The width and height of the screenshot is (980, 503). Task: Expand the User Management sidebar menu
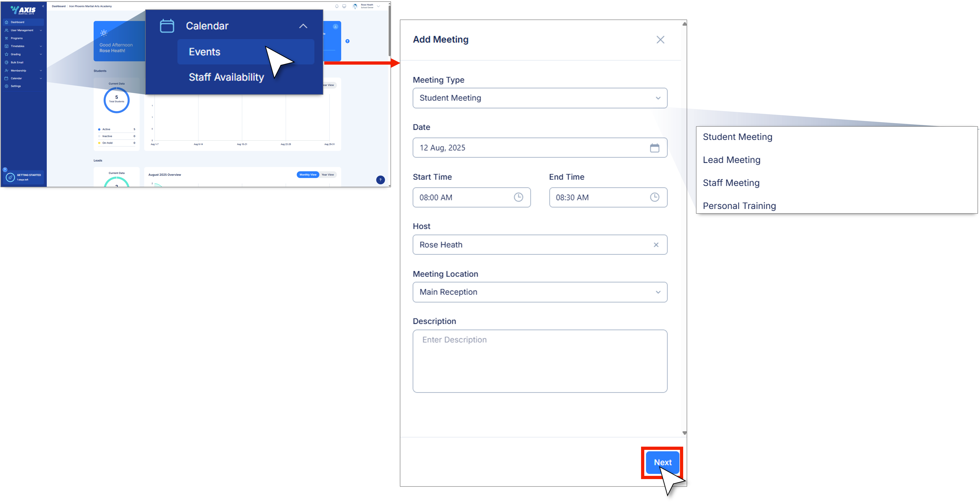[22, 30]
